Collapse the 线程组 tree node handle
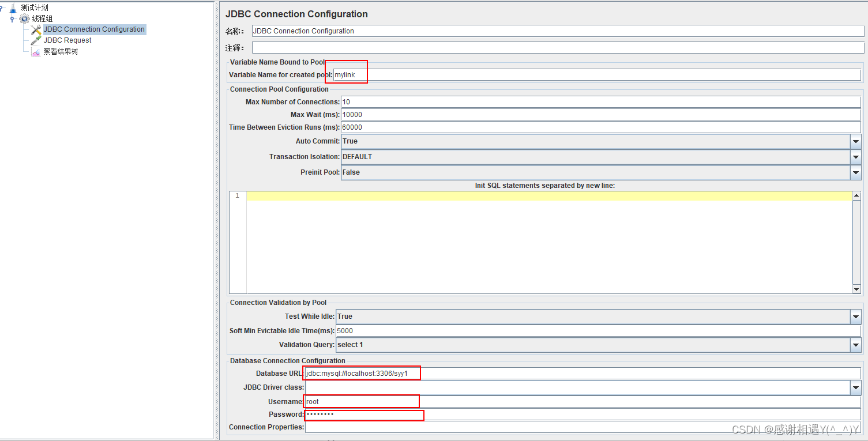 (x=13, y=19)
